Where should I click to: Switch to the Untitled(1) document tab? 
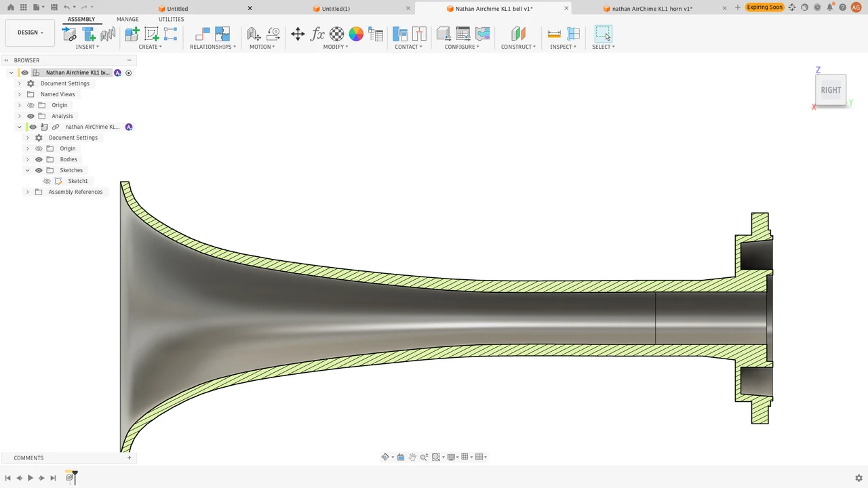336,9
